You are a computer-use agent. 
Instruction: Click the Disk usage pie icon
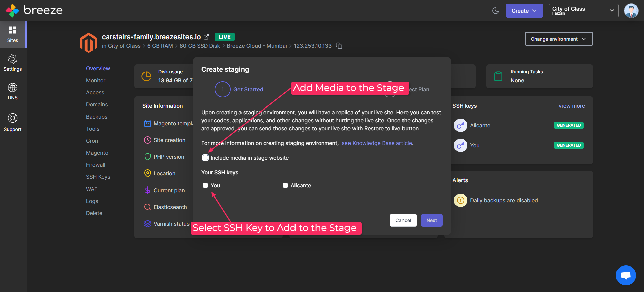(146, 76)
